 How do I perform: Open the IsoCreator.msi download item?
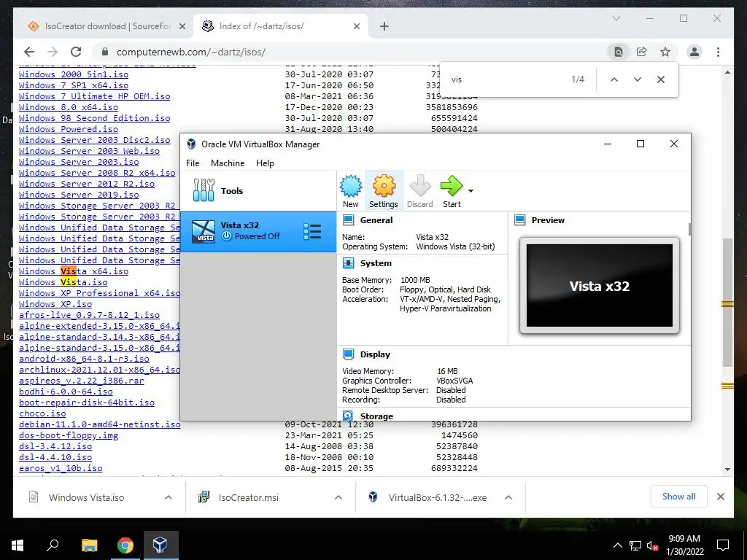[248, 497]
